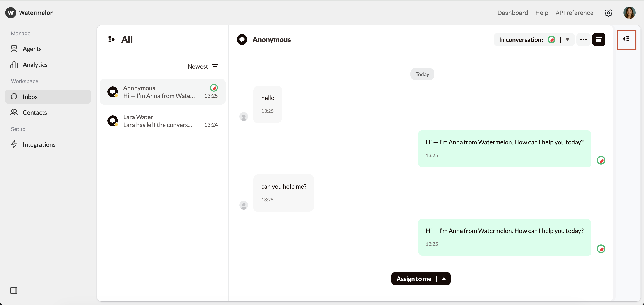Go to the Dashboard menu item
Image resolution: width=644 pixels, height=305 pixels.
[x=512, y=13]
